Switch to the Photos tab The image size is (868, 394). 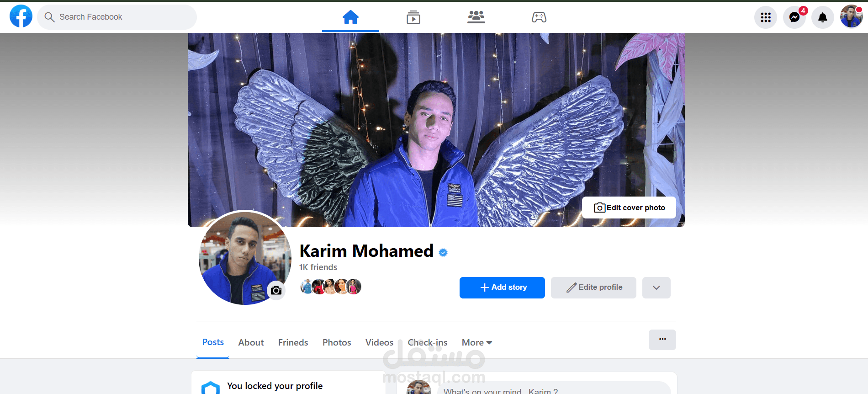pos(337,342)
